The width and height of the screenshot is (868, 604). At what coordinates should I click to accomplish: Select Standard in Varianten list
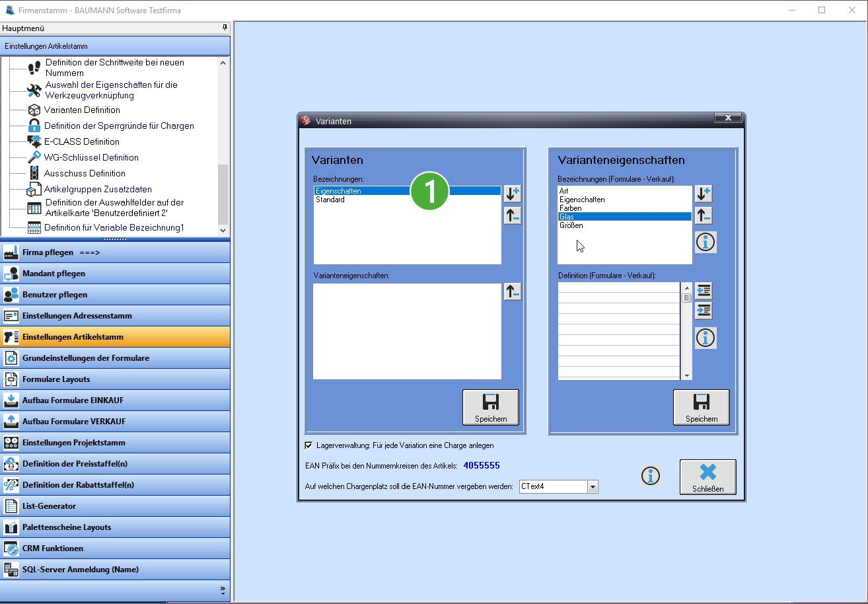click(x=407, y=200)
